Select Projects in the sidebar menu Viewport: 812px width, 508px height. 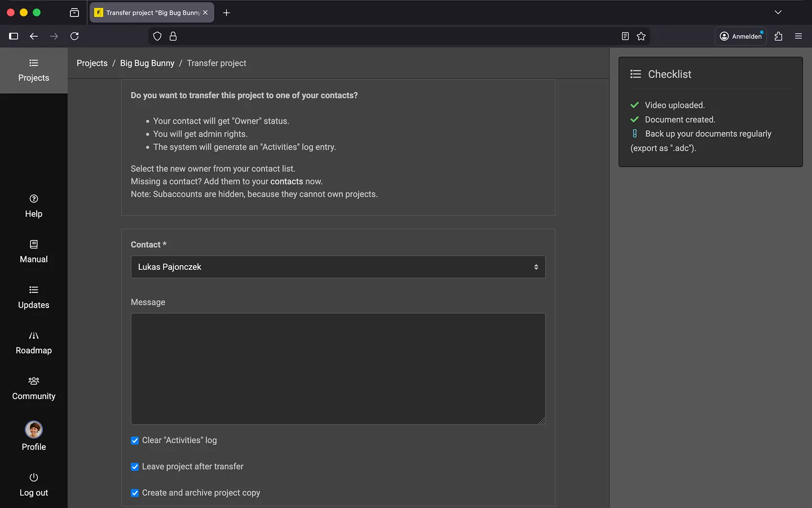(x=34, y=71)
